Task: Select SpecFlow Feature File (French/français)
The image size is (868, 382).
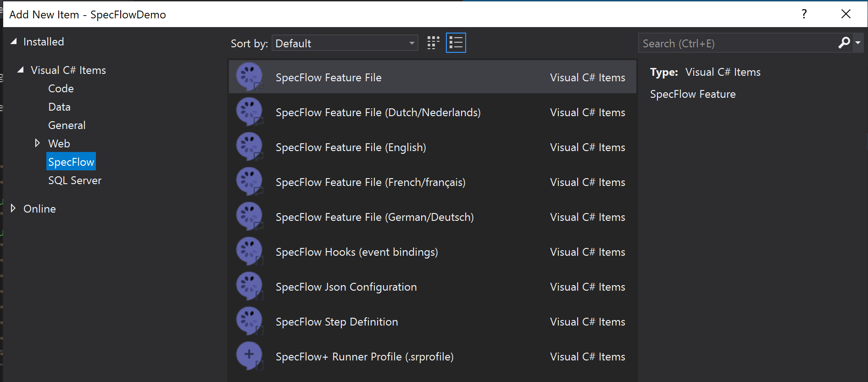Action: coord(432,182)
